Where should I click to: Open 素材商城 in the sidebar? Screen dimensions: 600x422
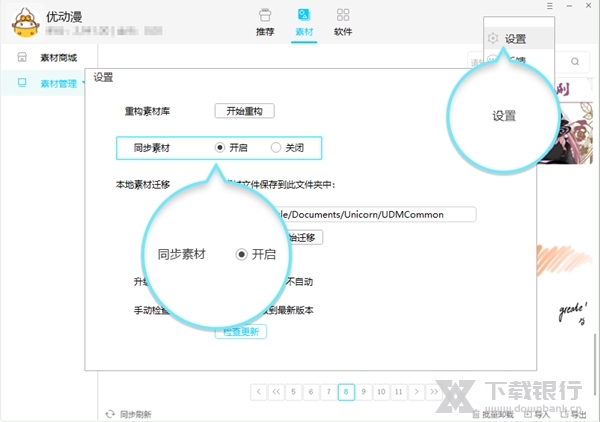pos(47,58)
